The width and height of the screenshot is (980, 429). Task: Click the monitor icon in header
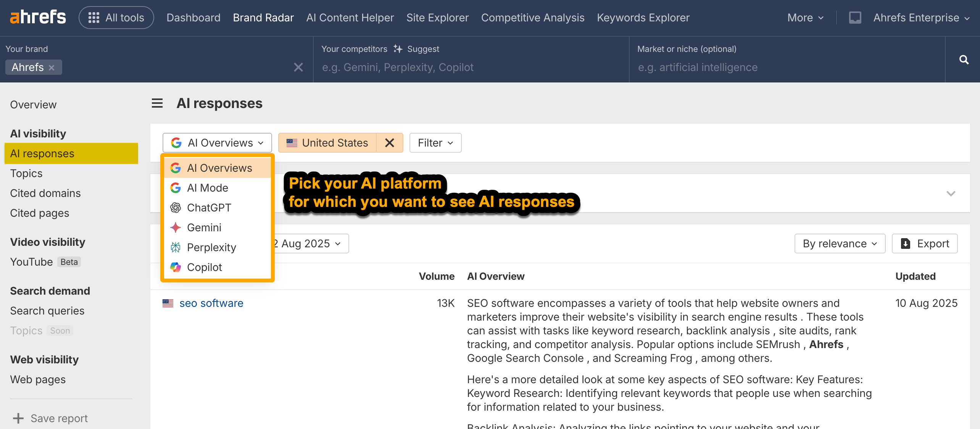[x=855, y=18]
